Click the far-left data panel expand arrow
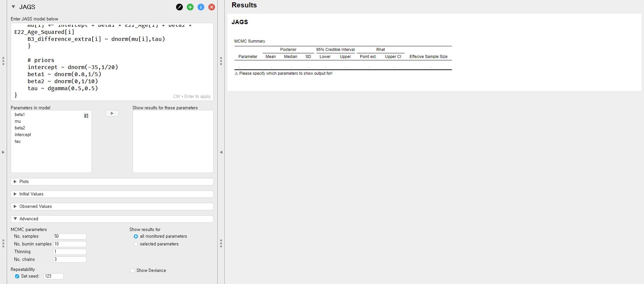This screenshot has height=284, width=644. coord(3,152)
